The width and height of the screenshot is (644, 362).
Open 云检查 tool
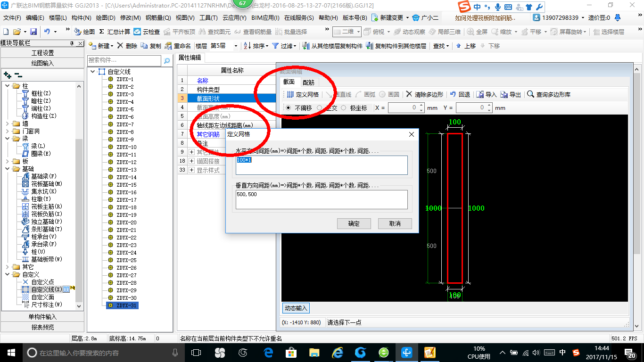coord(147,32)
